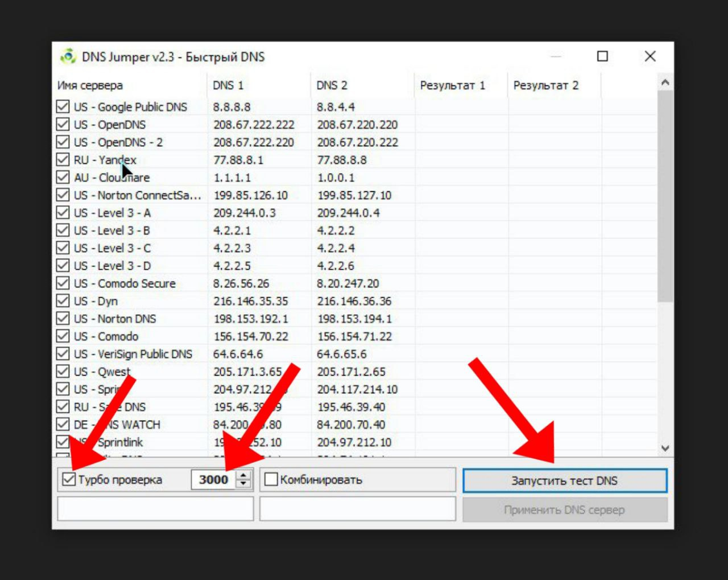Screen dimensions: 728x580
Task: Click the scrollbar up arrow
Action: pos(665,83)
